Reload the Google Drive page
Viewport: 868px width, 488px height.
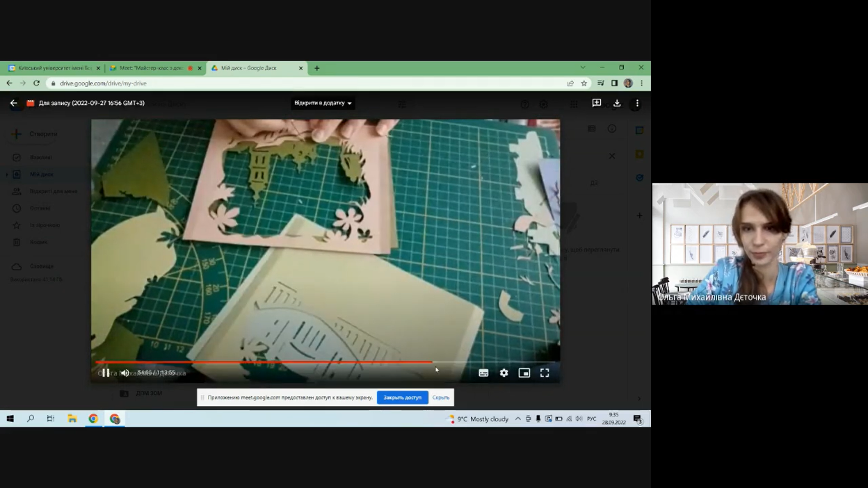pyautogui.click(x=36, y=83)
